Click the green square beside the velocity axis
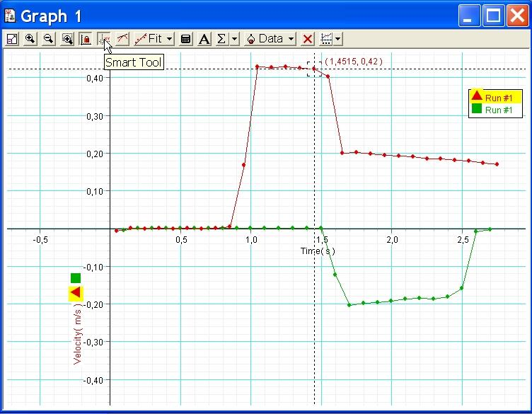 76,278
